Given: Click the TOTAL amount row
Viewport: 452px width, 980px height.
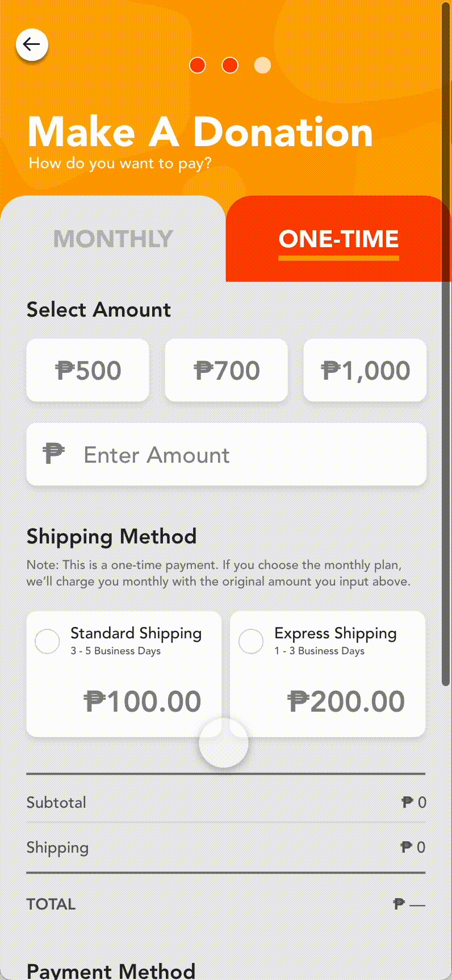Looking at the screenshot, I should (226, 904).
